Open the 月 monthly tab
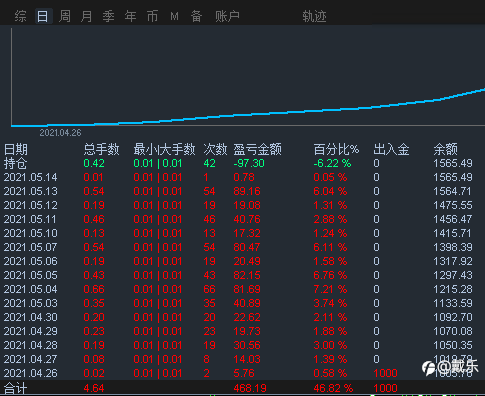Viewport: 485px width, 396px height. 87,16
